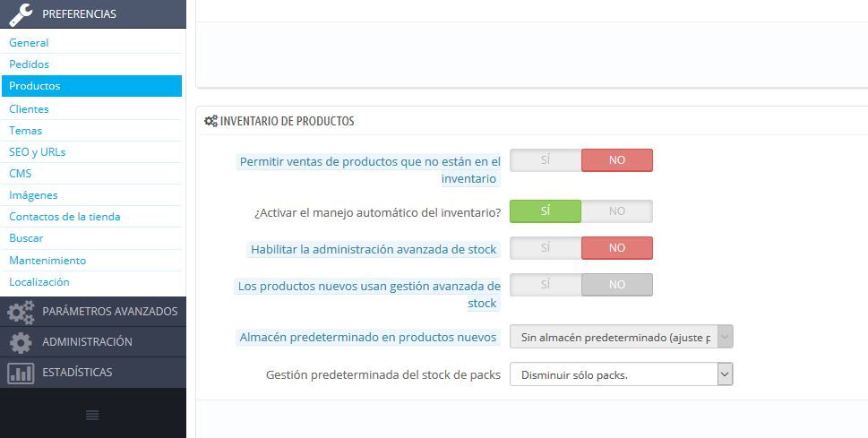Enable advanced stock administration with SÍ

[x=546, y=248]
